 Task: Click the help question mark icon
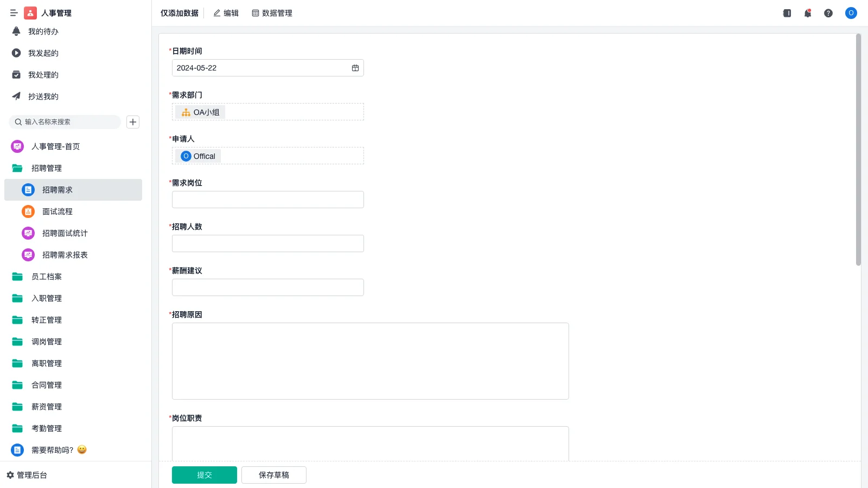(828, 13)
